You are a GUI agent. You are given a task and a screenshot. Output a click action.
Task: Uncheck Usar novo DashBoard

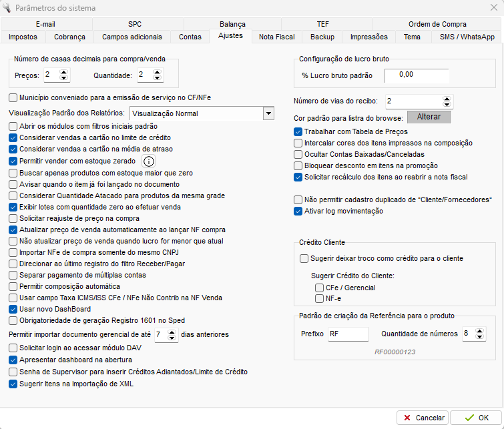[13, 309]
